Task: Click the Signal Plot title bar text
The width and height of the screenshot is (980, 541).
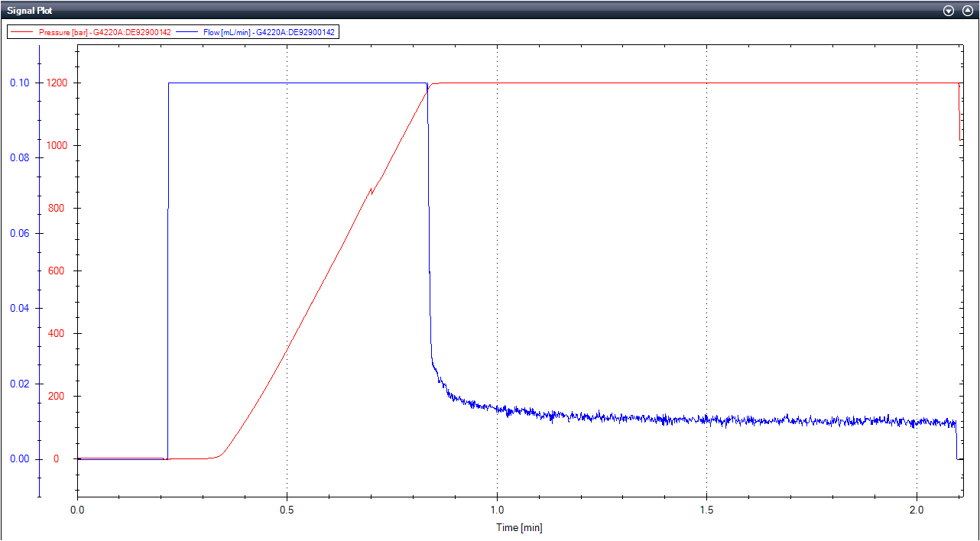Action: point(31,10)
